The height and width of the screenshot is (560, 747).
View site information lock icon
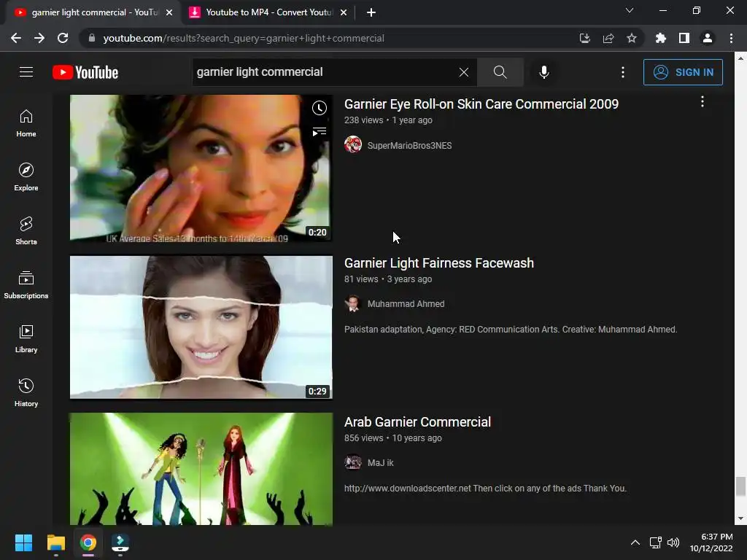point(92,38)
